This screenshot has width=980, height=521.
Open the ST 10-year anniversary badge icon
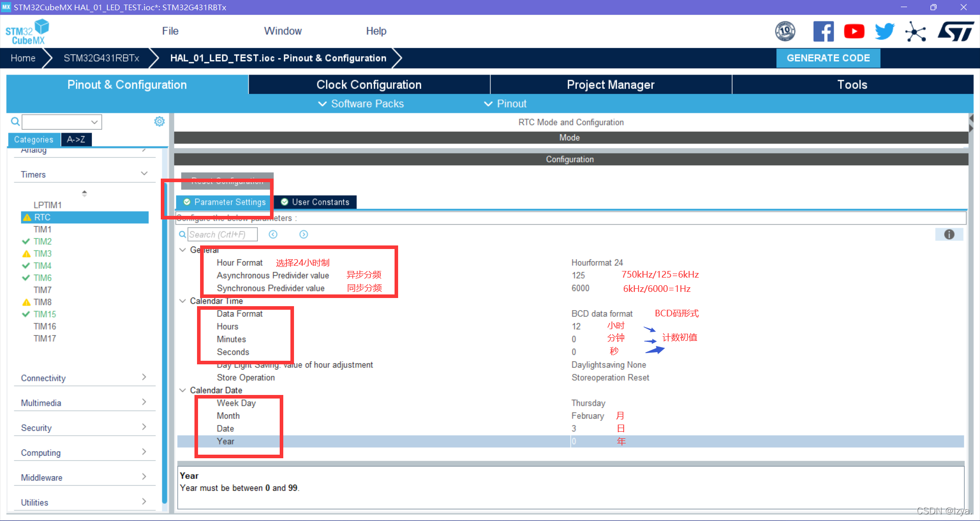[x=785, y=32]
